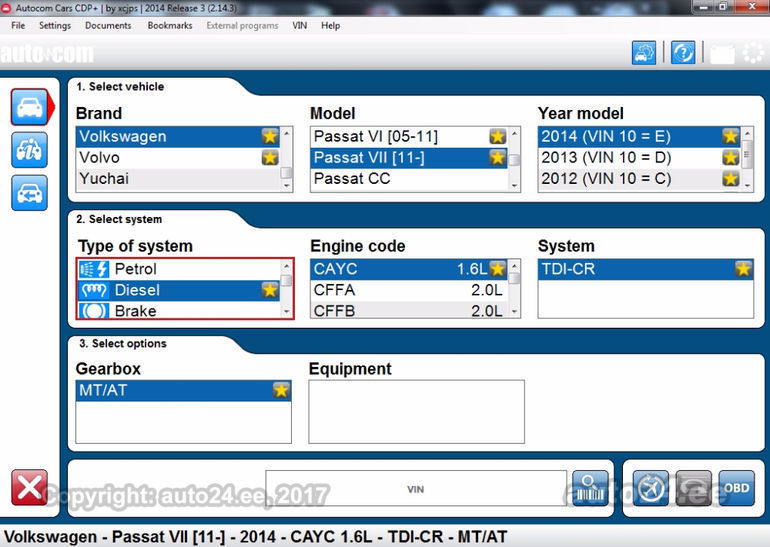This screenshot has height=547, width=770.
Task: Open the Help menu
Action: [330, 26]
